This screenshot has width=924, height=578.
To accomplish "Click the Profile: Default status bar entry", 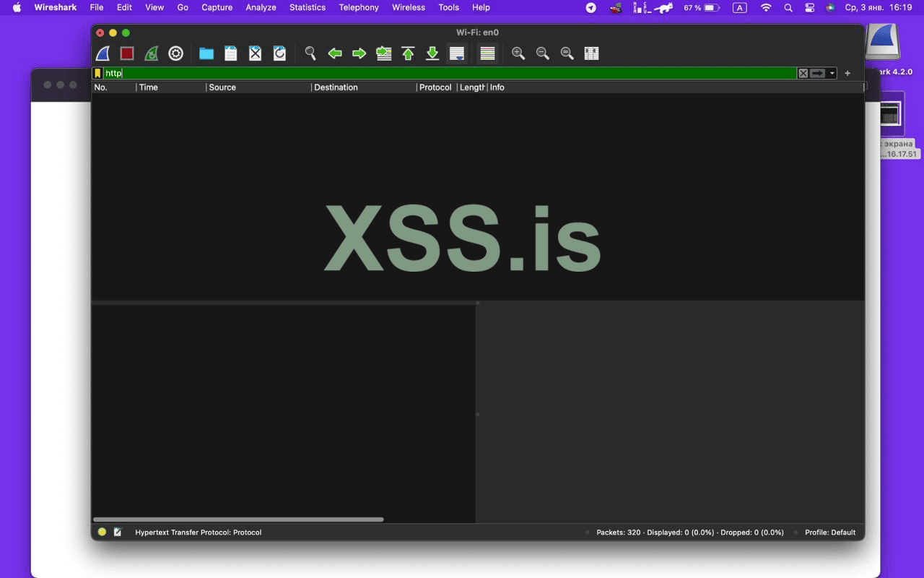I will 830,532.
